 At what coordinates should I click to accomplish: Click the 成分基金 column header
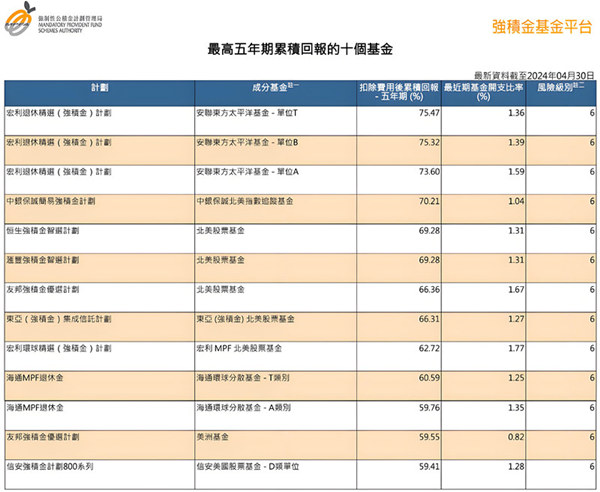pos(273,89)
